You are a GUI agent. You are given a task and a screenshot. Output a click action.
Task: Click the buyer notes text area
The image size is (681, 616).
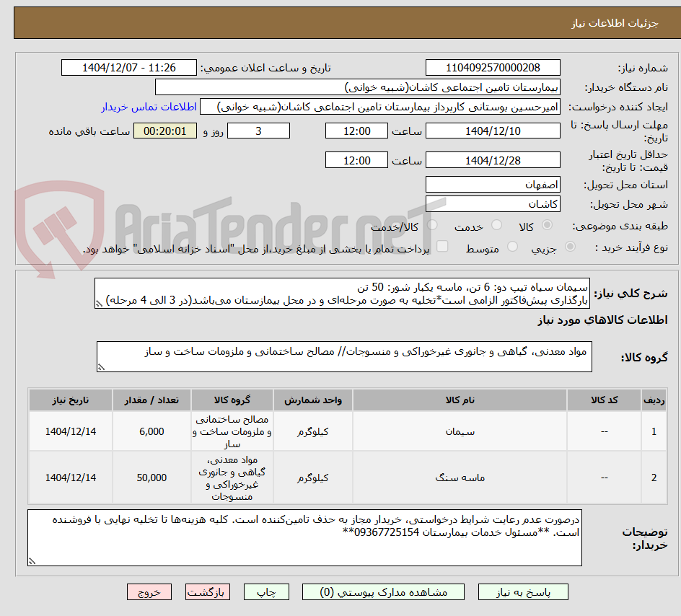pyautogui.click(x=304, y=538)
